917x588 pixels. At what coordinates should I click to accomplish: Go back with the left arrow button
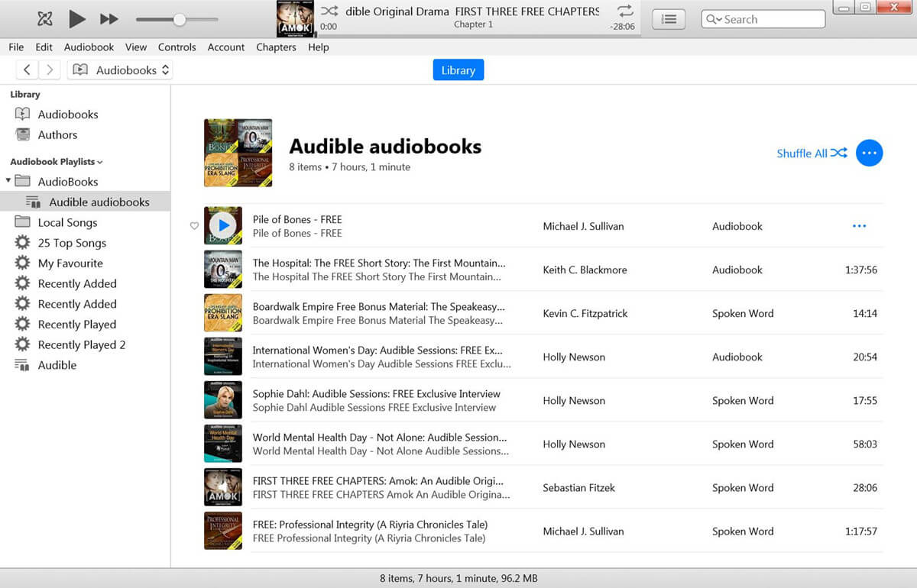point(27,70)
